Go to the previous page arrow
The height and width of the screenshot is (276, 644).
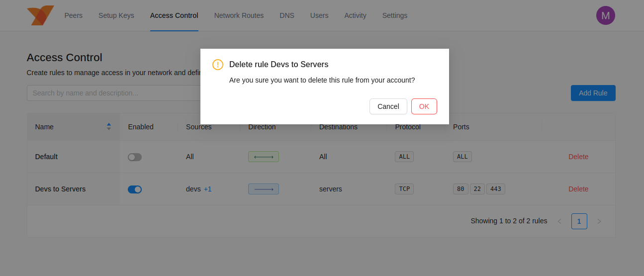coord(559,221)
